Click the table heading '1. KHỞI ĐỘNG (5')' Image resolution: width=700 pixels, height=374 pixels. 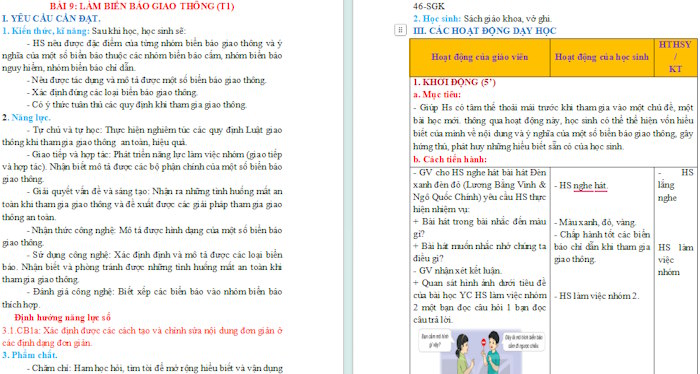pos(454,82)
